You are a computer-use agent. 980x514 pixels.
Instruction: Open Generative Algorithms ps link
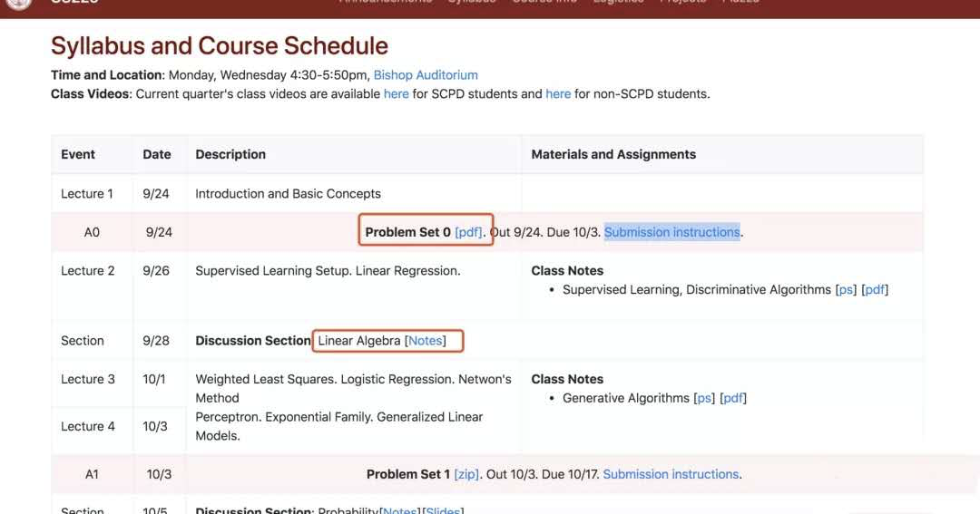[704, 398]
